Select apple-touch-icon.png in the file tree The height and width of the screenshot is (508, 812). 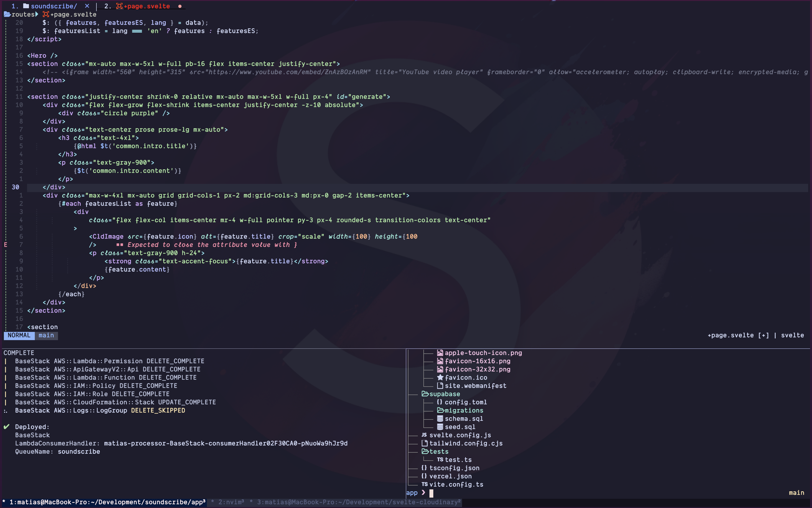click(x=483, y=353)
